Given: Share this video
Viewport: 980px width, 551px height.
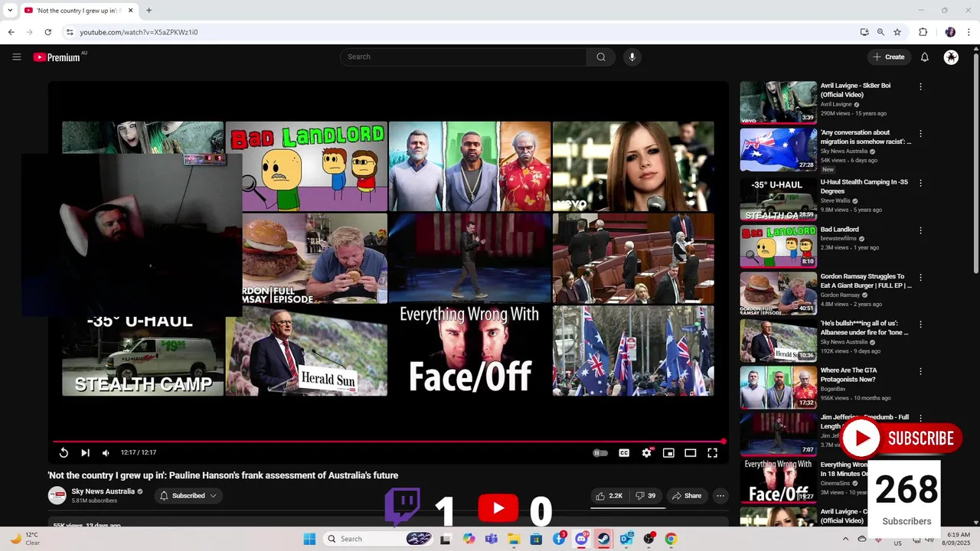Looking at the screenshot, I should pyautogui.click(x=686, y=496).
